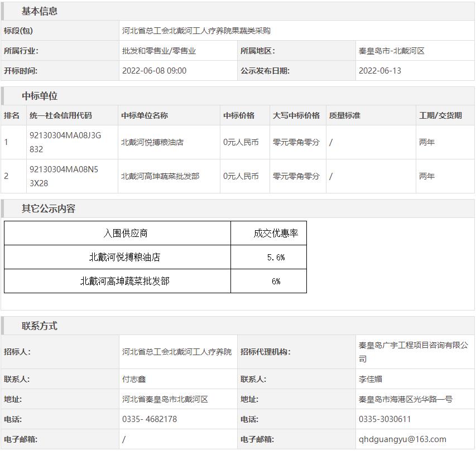Image resolution: width=476 pixels, height=451 pixels.
Task: Click the publish date 2022-06-13
Action: 379,71
